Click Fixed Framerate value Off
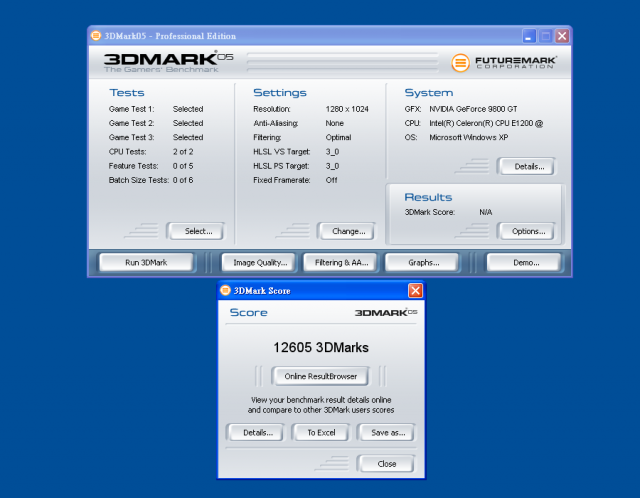This screenshot has height=498, width=640. pyautogui.click(x=331, y=180)
